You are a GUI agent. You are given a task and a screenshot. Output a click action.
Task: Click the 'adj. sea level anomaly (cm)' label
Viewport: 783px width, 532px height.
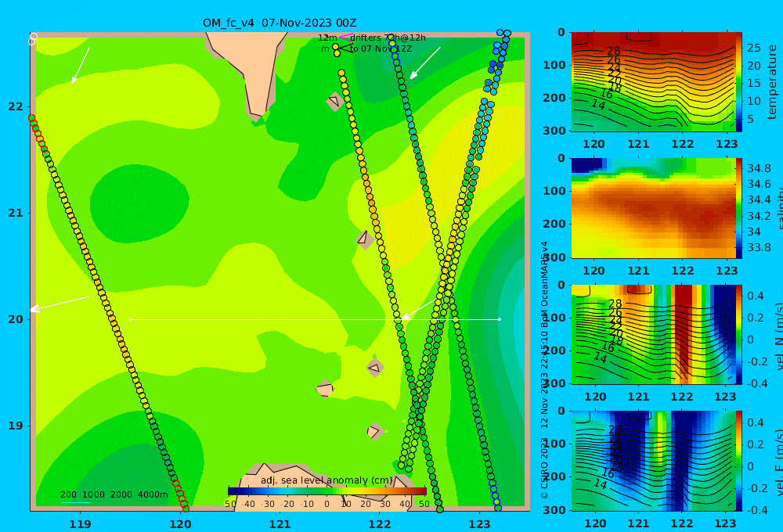click(x=327, y=480)
